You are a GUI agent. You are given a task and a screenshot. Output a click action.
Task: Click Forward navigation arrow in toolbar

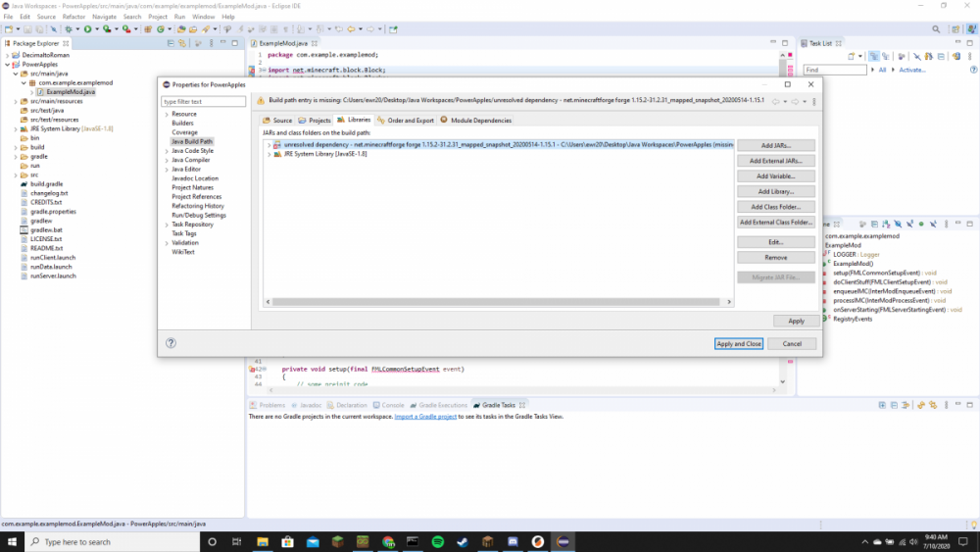click(x=370, y=28)
